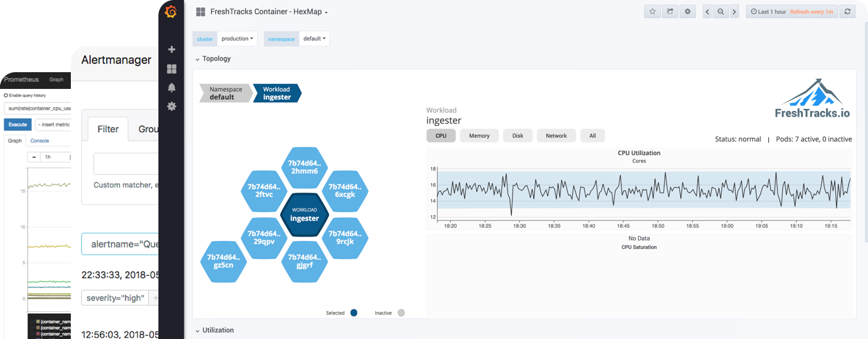Select the 2ftvc pod hexagon
Image resolution: width=868 pixels, height=339 pixels.
[263, 191]
